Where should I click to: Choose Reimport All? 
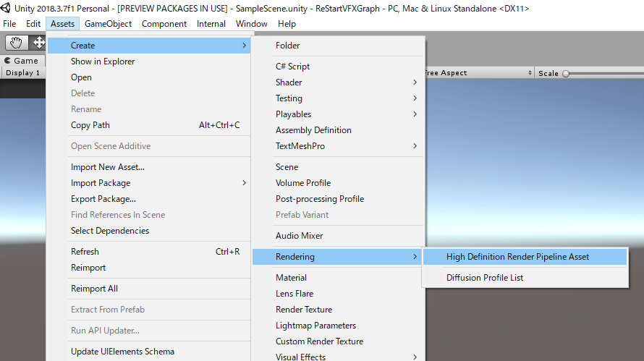click(x=149, y=289)
